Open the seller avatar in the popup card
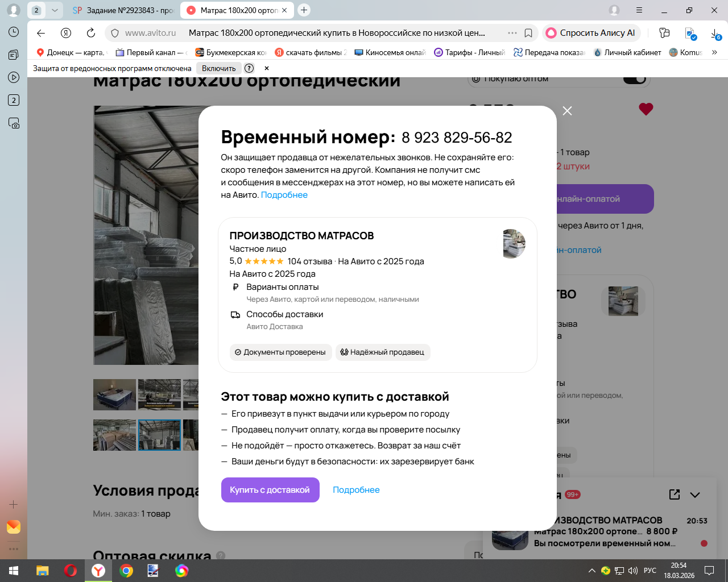The image size is (728, 582). 514,244
